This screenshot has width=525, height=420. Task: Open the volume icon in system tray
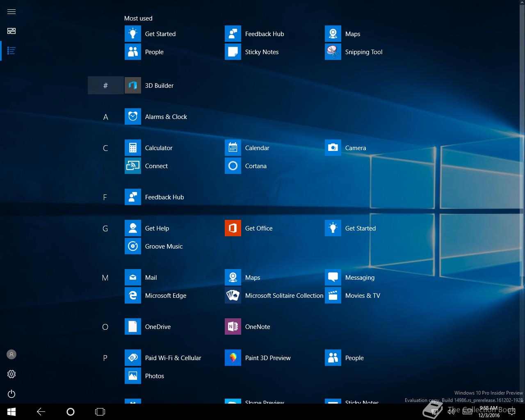click(451, 412)
